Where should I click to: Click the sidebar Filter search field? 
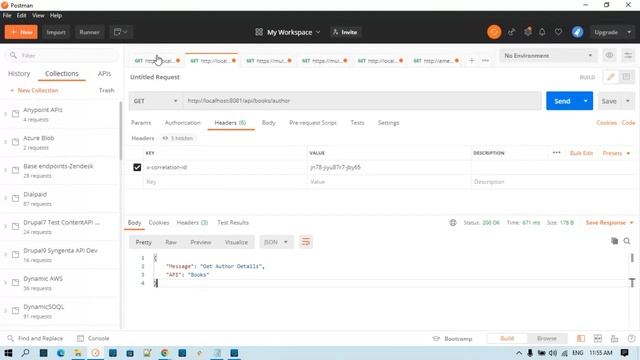coord(61,55)
